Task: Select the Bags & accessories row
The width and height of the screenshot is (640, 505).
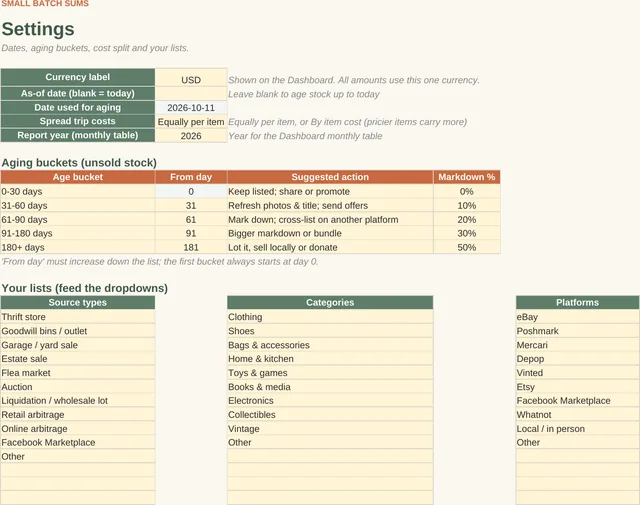Action: coord(330,345)
